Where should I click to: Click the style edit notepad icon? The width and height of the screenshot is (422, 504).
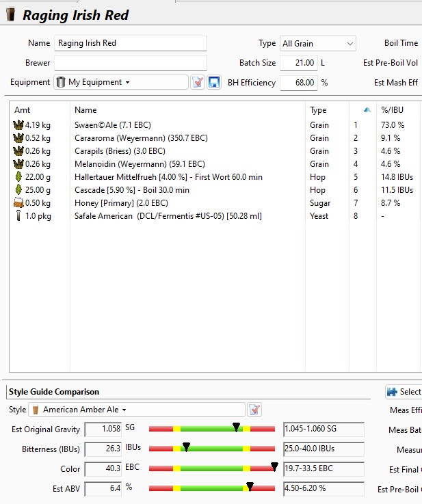point(254,410)
